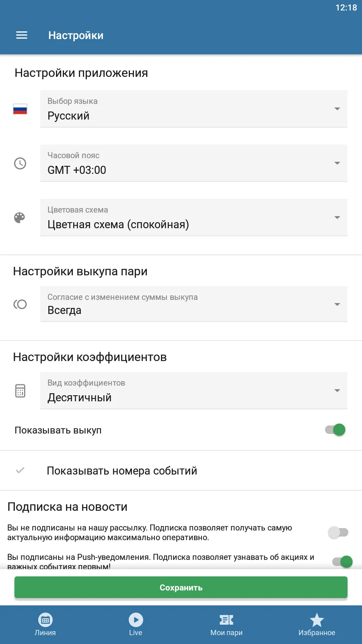Go to Избранное favorites star
Image resolution: width=362 pixels, height=644 pixels.
[x=317, y=625]
